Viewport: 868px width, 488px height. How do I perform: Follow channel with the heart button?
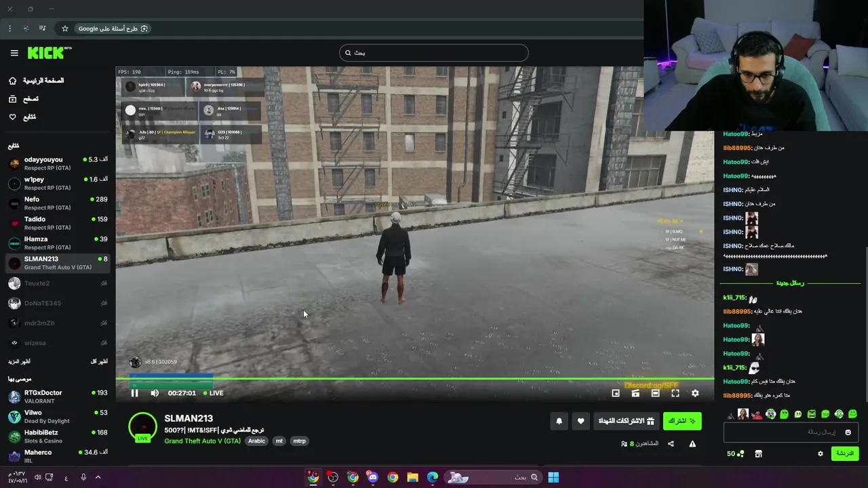580,421
